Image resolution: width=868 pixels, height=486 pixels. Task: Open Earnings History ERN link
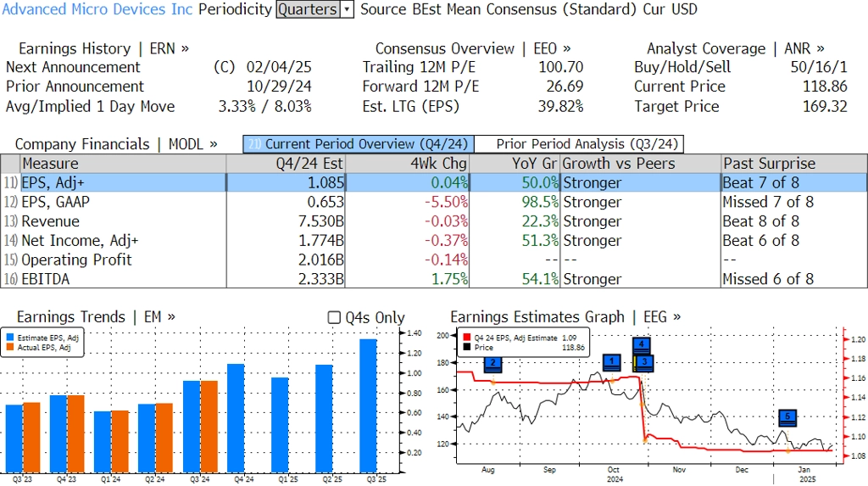pos(103,48)
